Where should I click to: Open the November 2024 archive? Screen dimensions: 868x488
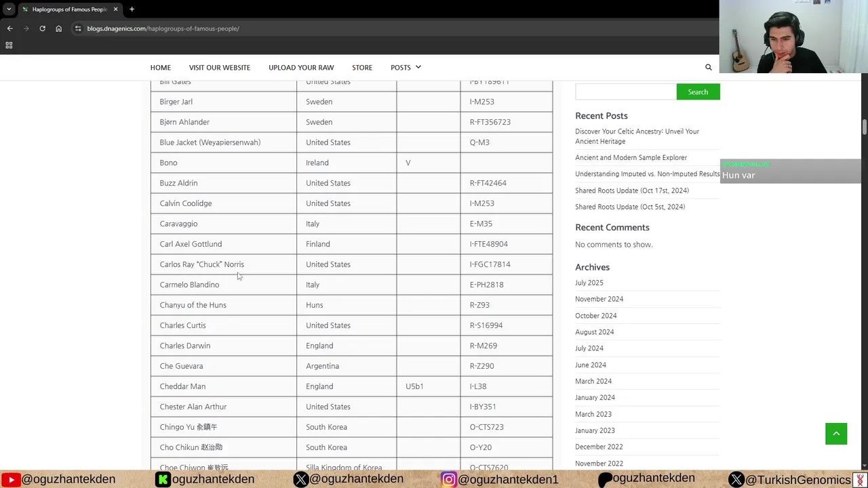click(x=599, y=299)
